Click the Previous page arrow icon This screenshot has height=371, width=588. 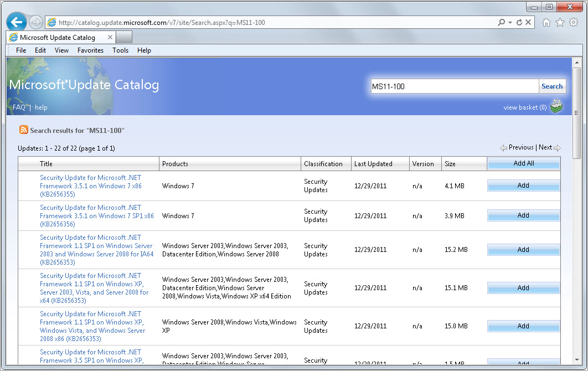(503, 148)
